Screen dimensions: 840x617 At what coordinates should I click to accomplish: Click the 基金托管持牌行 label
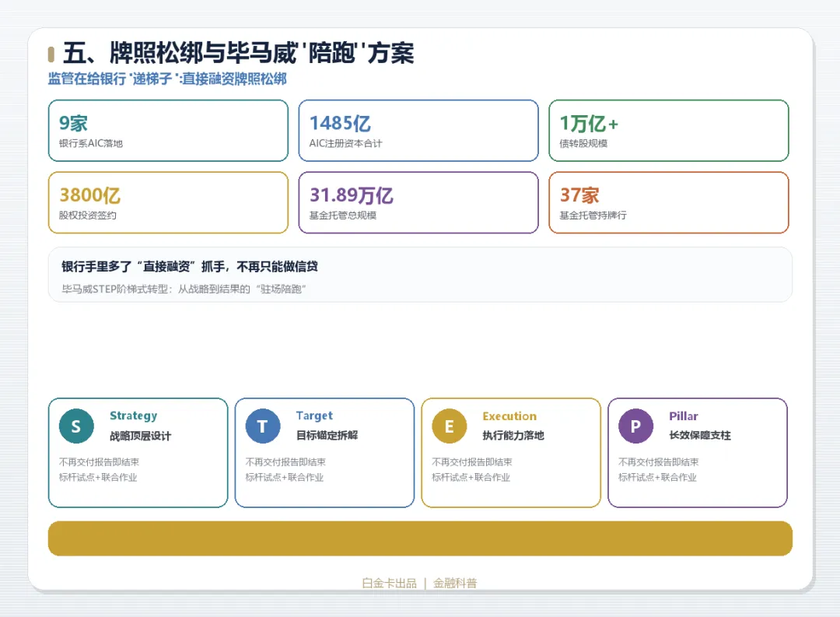pyautogui.click(x=593, y=216)
